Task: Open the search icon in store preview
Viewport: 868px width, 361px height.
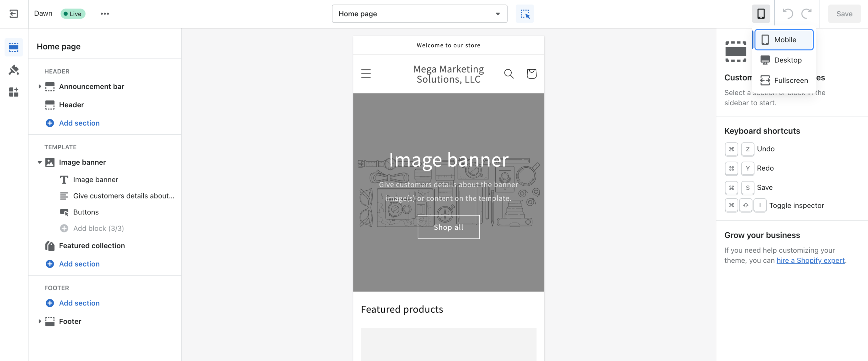Action: 509,73
